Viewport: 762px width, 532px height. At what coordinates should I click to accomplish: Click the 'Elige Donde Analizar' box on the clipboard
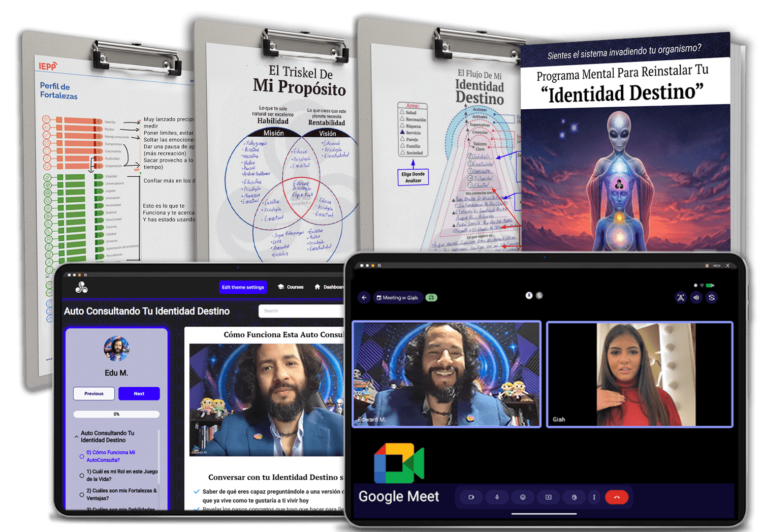pyautogui.click(x=413, y=177)
